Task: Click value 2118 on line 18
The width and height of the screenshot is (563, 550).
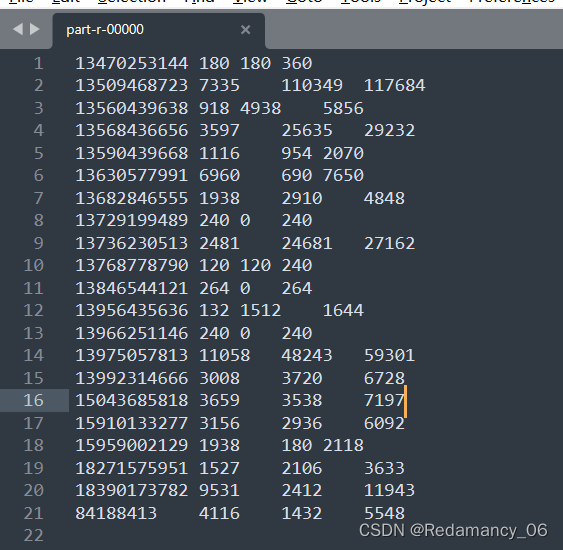Action: pos(343,445)
